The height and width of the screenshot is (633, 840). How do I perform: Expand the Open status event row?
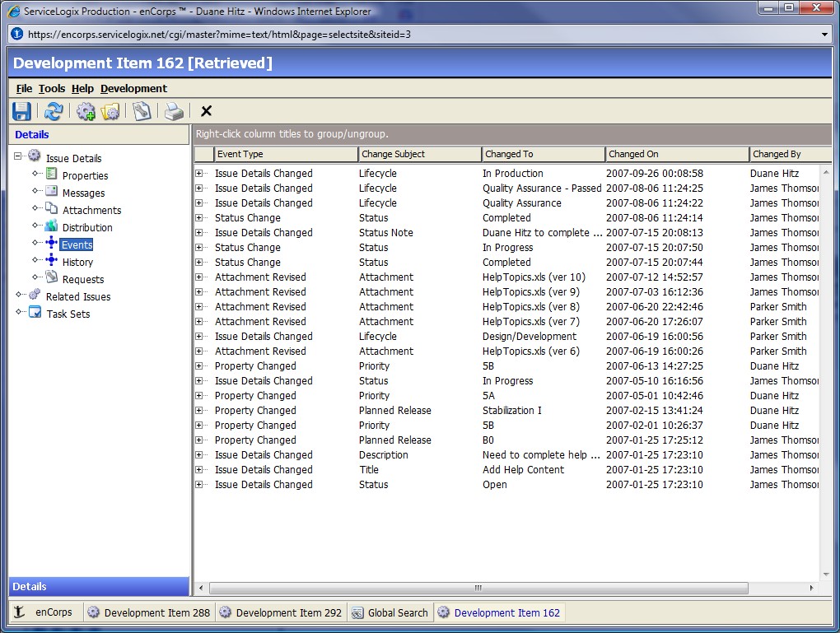click(x=198, y=485)
